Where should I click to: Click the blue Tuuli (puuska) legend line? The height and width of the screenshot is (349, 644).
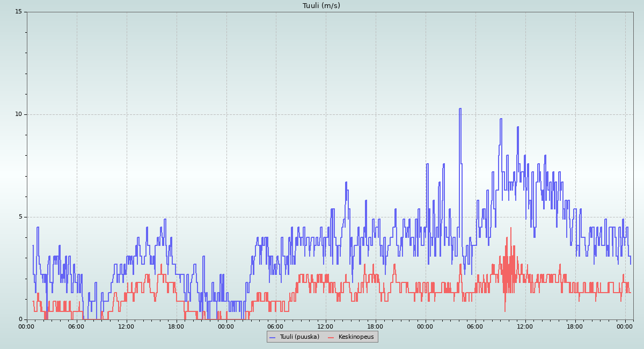[272, 337]
